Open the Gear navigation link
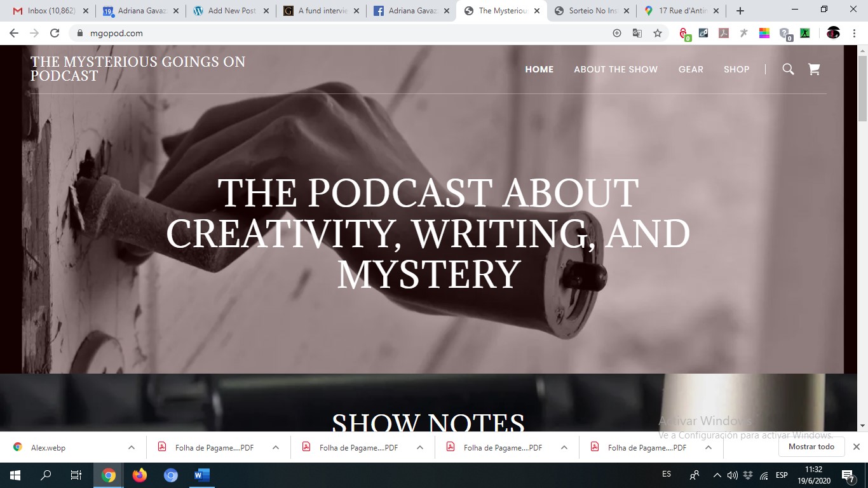The image size is (868, 488). point(691,69)
